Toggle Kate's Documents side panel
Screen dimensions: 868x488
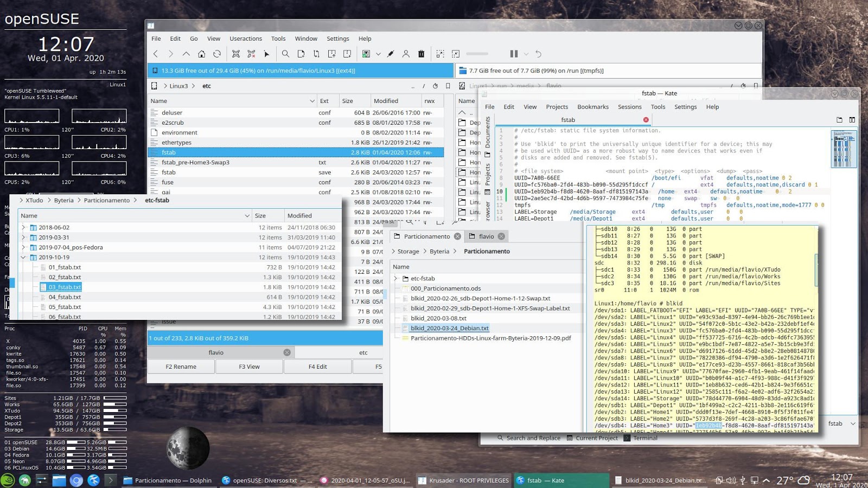[x=487, y=136]
